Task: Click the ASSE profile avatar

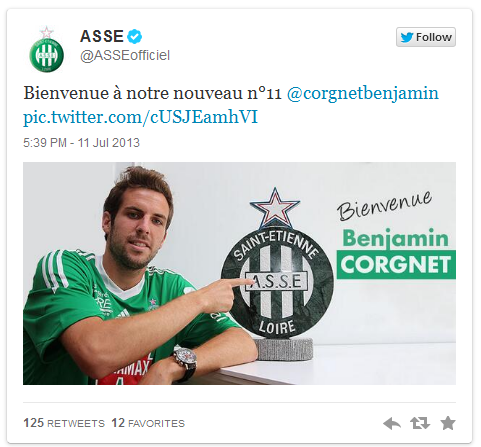Action: [46, 50]
